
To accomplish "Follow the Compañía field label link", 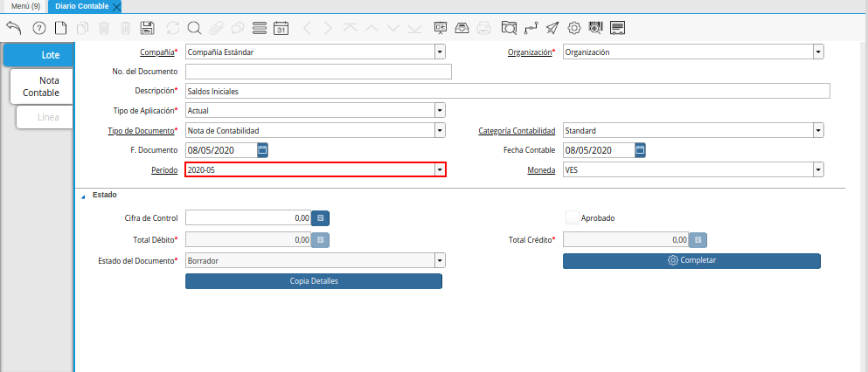I will click(156, 52).
